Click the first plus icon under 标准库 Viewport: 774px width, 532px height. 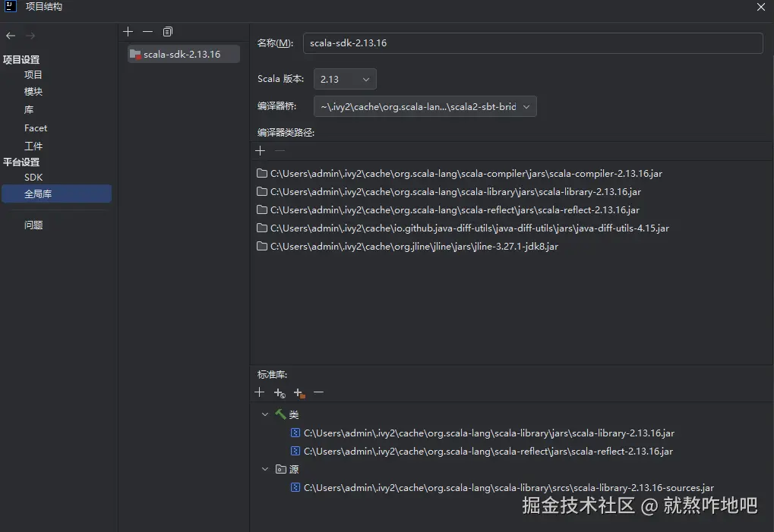(x=260, y=392)
